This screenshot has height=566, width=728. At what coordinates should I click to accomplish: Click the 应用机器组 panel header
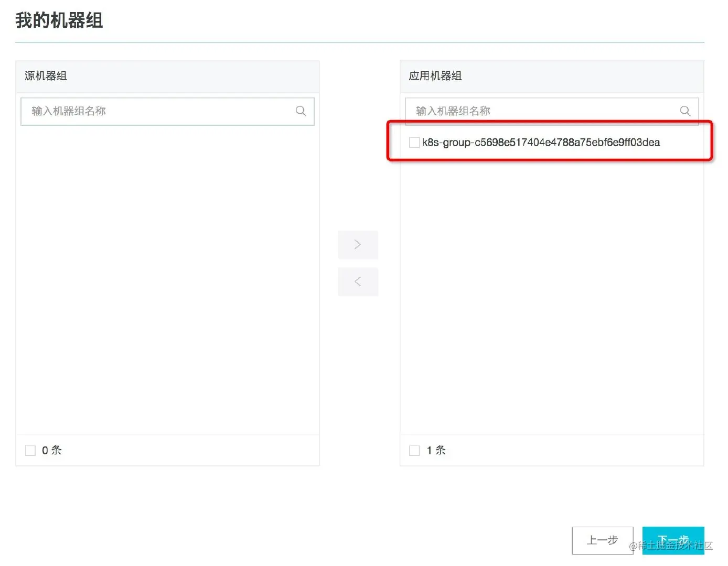[x=552, y=77]
